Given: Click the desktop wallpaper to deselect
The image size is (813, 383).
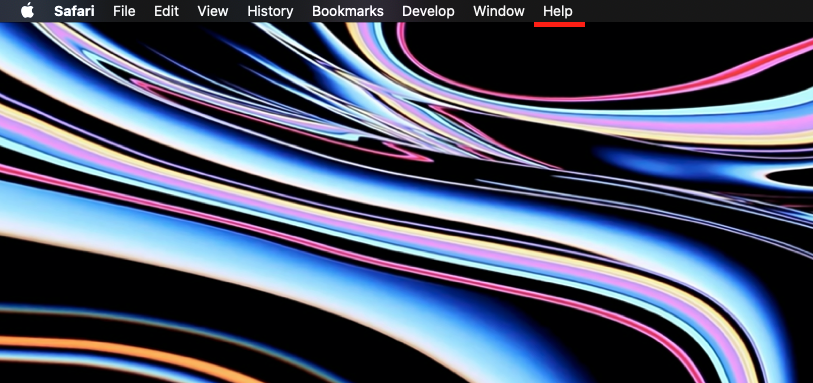Looking at the screenshot, I should pos(406,207).
